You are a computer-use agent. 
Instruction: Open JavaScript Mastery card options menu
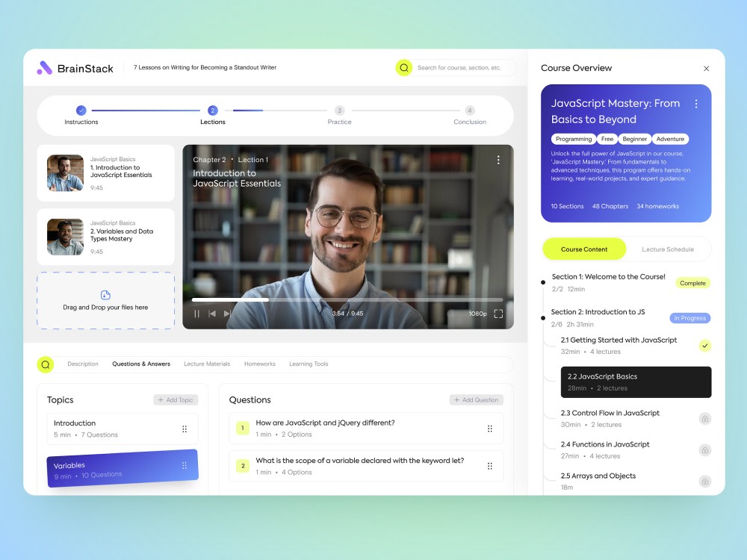click(x=696, y=104)
